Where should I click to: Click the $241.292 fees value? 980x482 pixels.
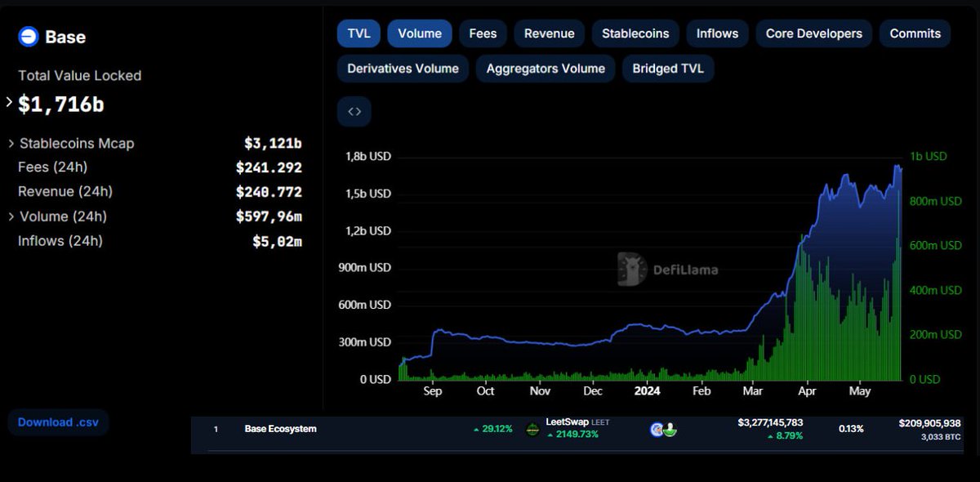tap(269, 167)
